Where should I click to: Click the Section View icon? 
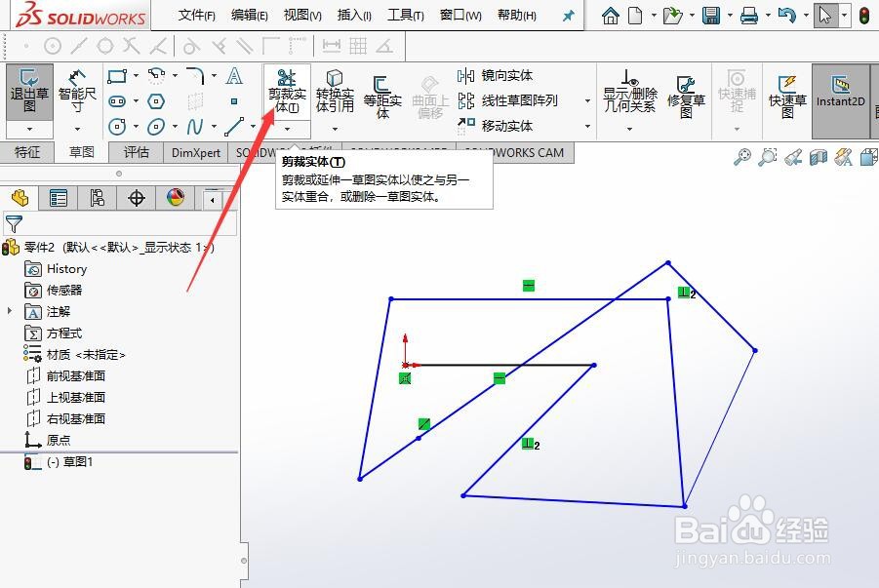[x=819, y=158]
